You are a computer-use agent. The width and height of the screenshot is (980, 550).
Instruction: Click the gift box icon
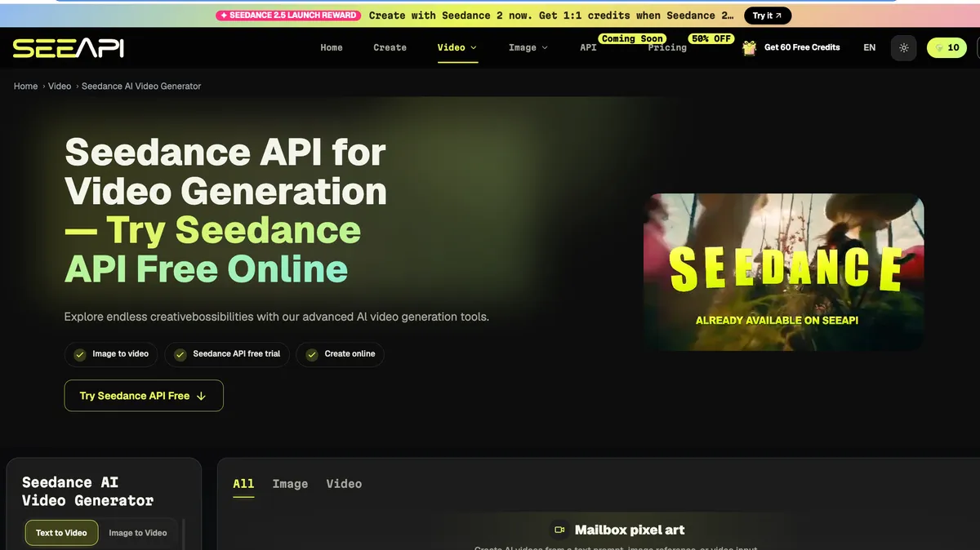749,47
